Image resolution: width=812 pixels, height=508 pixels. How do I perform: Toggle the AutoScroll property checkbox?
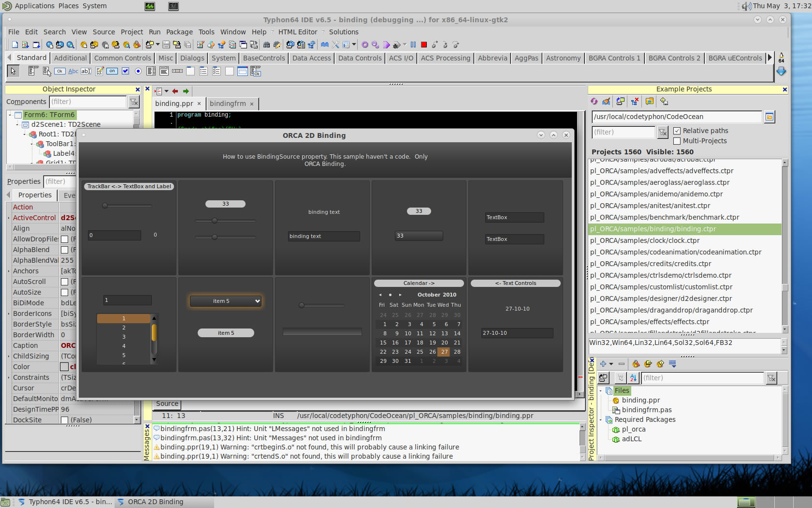pyautogui.click(x=64, y=282)
